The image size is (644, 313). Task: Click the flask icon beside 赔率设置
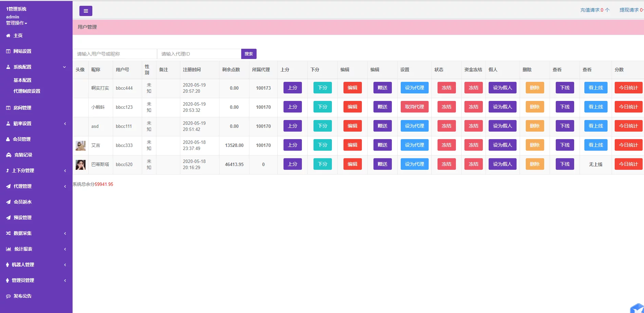[8, 123]
